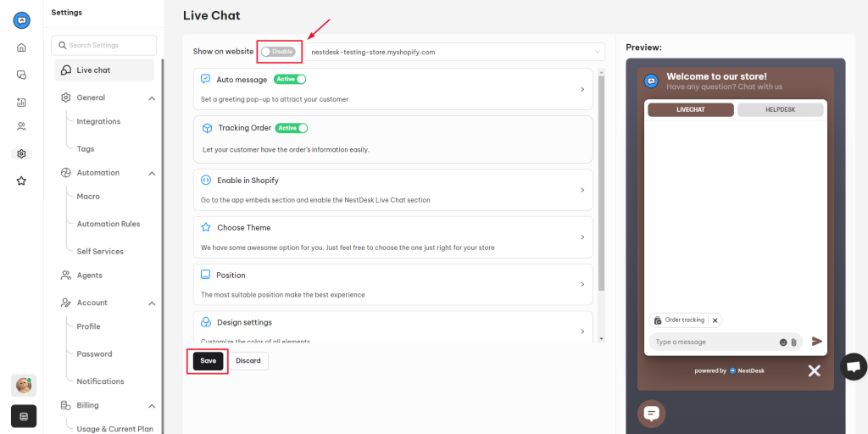
Task: Open Macro under Automation
Action: pyautogui.click(x=88, y=197)
